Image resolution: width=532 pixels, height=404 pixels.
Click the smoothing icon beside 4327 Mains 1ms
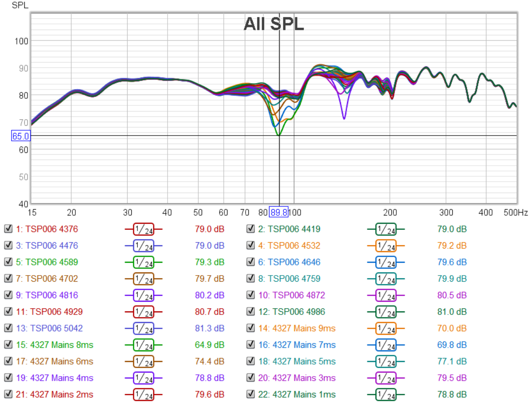(386, 394)
